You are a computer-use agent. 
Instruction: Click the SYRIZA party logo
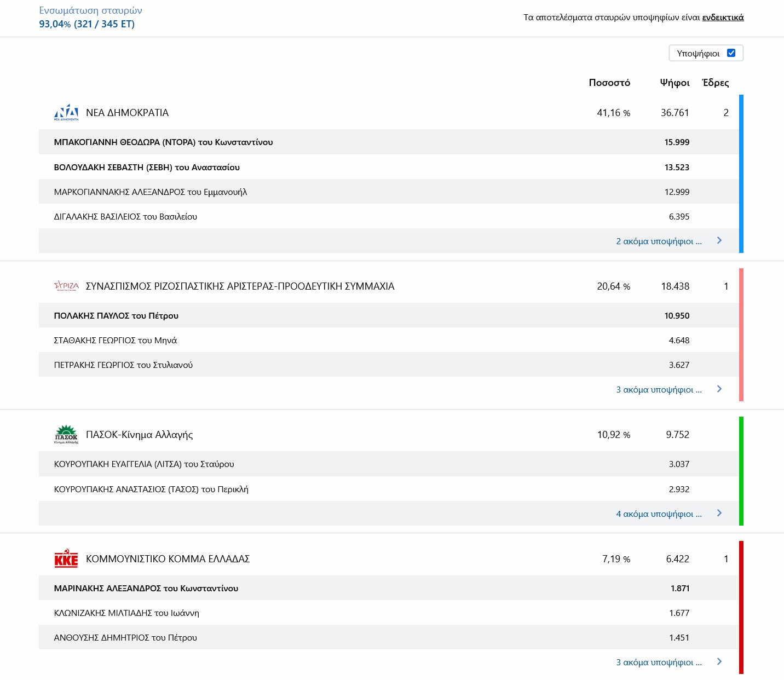pyautogui.click(x=66, y=286)
